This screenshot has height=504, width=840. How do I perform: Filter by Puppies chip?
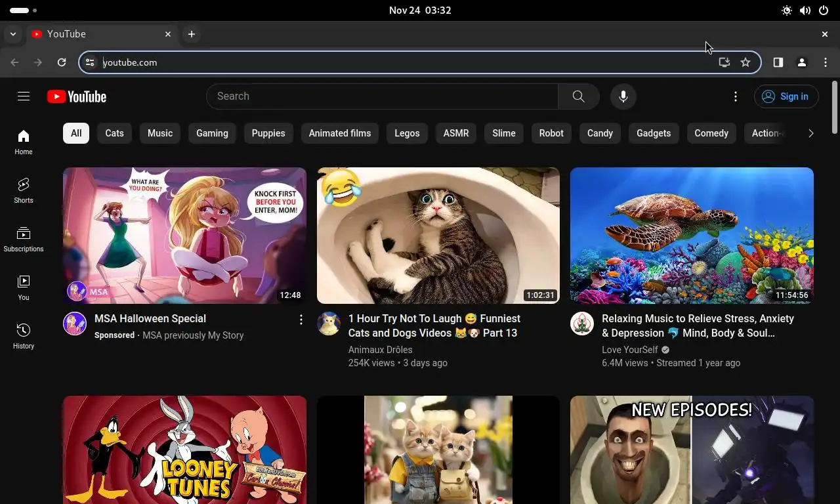tap(268, 133)
